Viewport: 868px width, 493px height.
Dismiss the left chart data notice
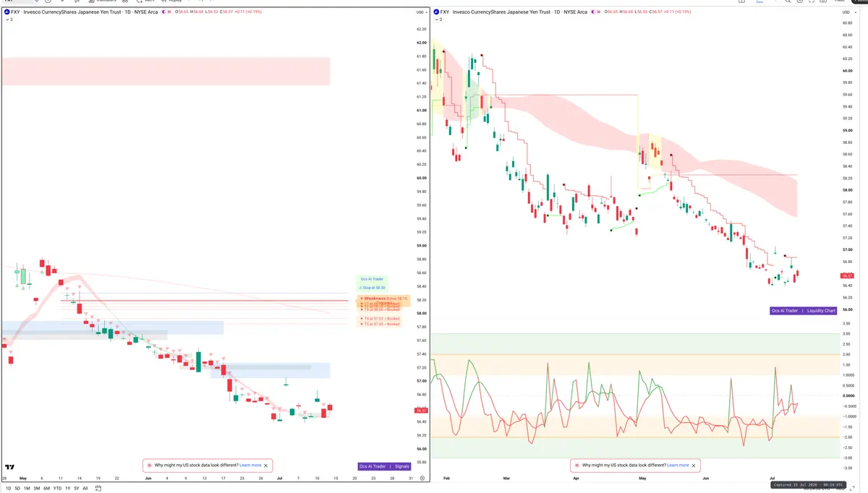click(x=266, y=466)
